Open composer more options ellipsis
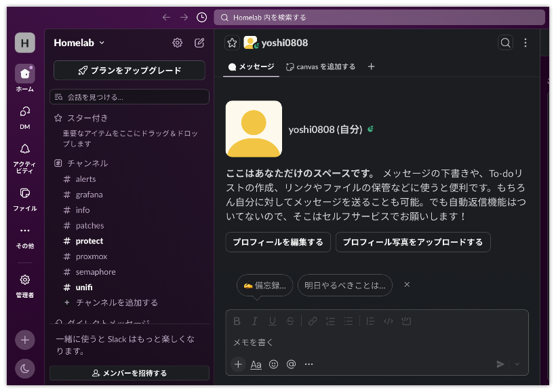 (x=309, y=364)
